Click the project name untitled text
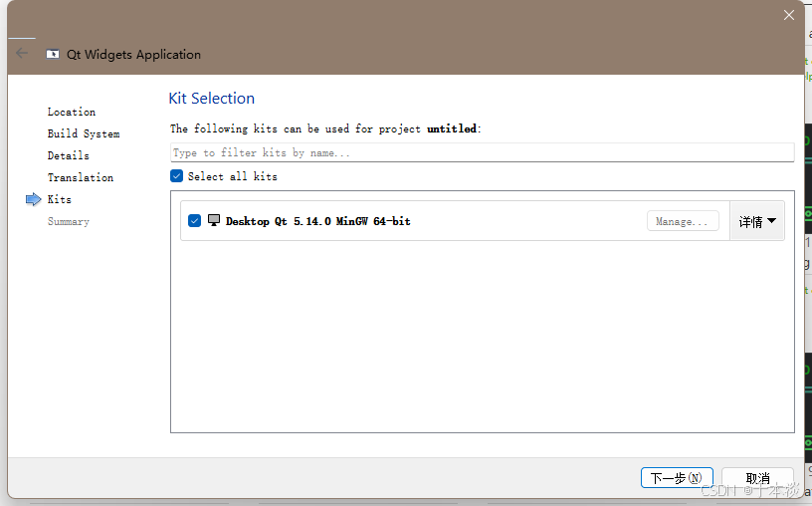812x506 pixels. click(x=452, y=128)
